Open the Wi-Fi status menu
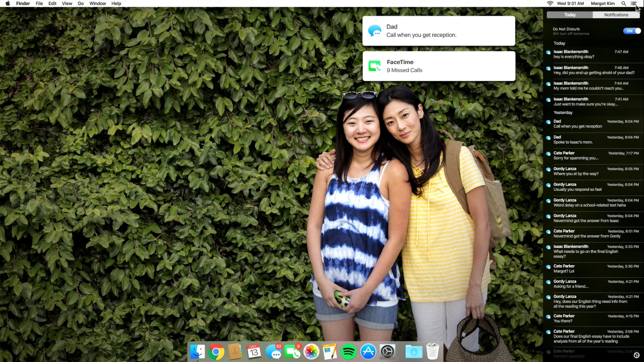Viewport: 644px width, 362px height. pyautogui.click(x=550, y=3)
